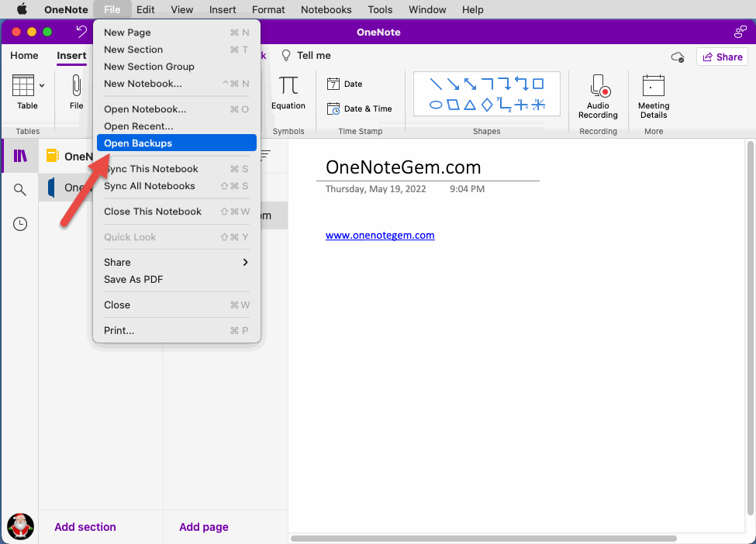Click the yellow notebook icon
This screenshot has width=756, height=544.
coord(52,156)
